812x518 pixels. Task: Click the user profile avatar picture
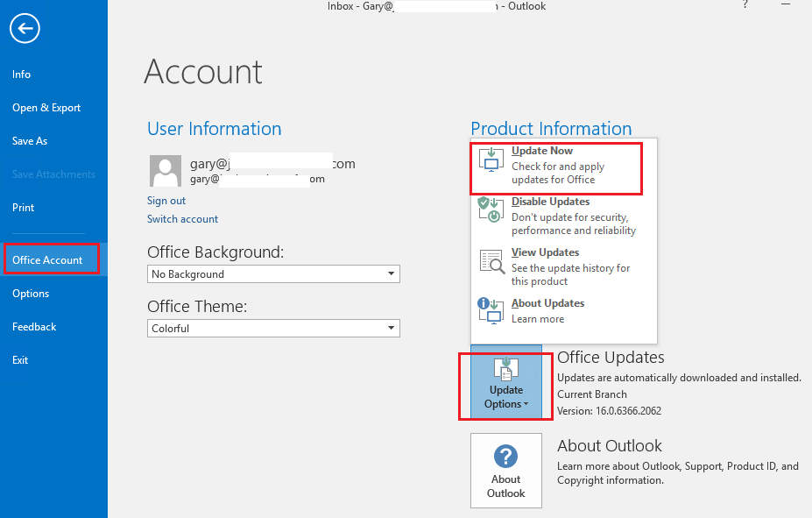pyautogui.click(x=166, y=170)
